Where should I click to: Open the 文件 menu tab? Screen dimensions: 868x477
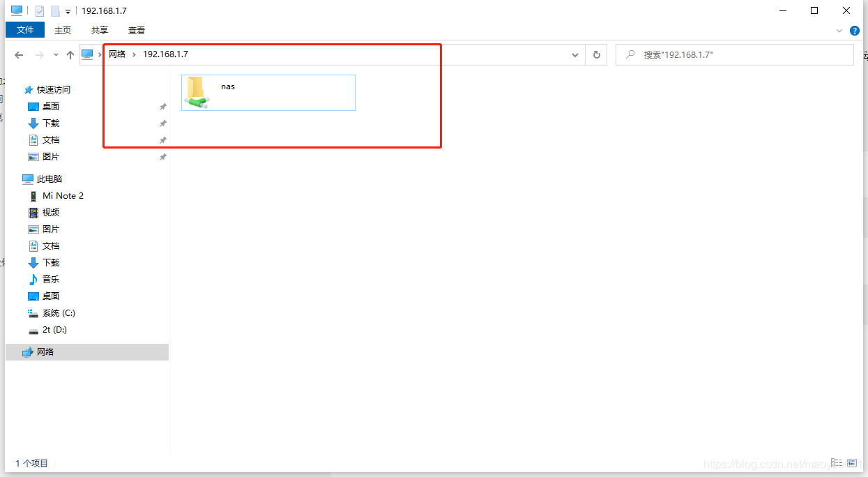(25, 30)
